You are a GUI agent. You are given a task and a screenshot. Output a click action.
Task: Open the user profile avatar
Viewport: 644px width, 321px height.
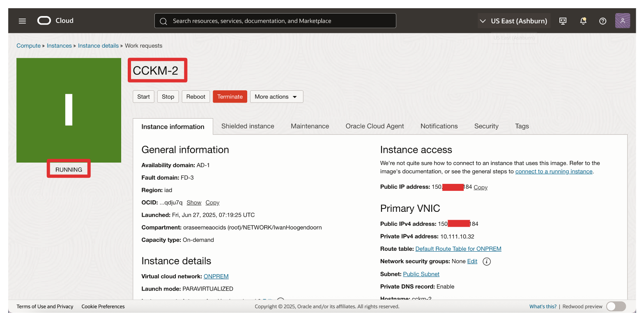click(622, 21)
